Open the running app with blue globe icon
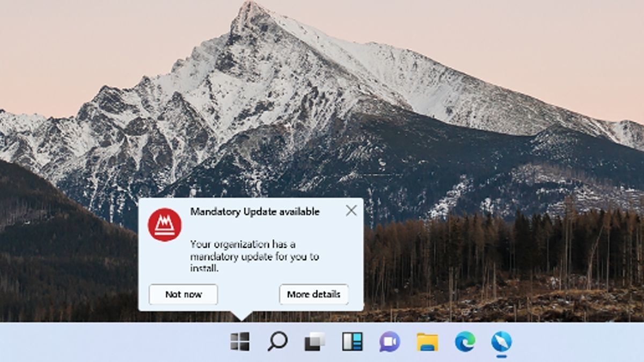 [501, 342]
